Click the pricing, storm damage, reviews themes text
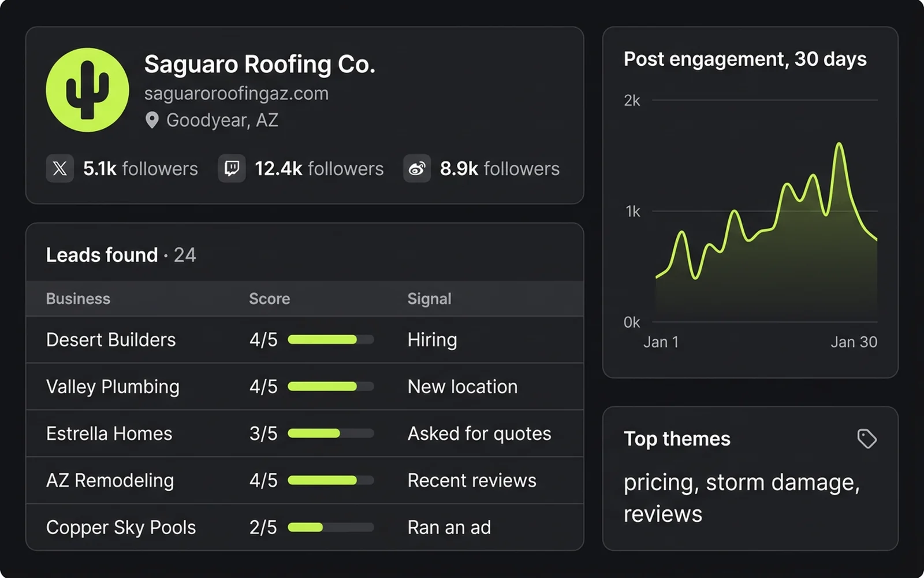The height and width of the screenshot is (578, 924). [742, 498]
